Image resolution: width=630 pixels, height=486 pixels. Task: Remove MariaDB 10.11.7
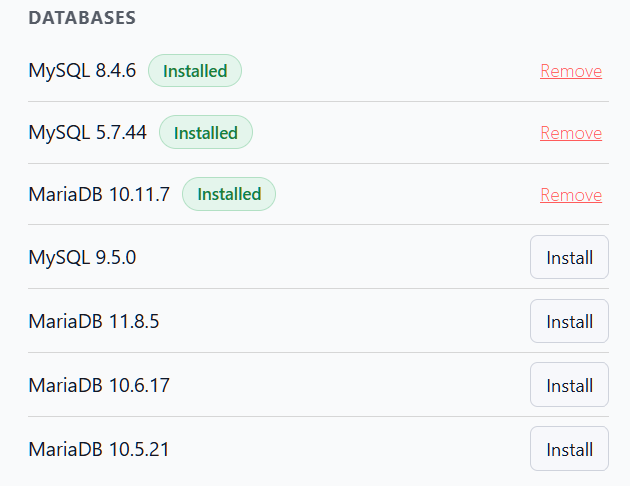pyautogui.click(x=571, y=195)
